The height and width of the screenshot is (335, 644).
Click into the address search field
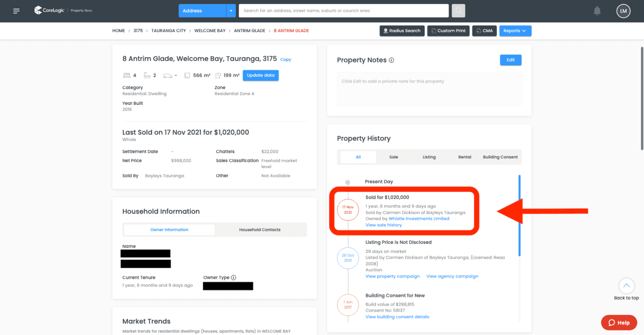pos(343,11)
